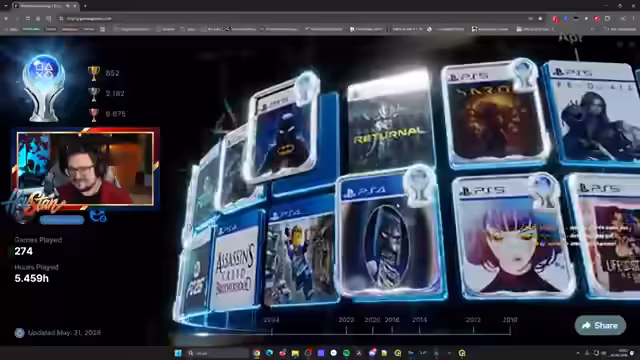The image size is (640, 360).
Task: Jump to the 2014 timeline marker
Action: pyautogui.click(x=419, y=320)
